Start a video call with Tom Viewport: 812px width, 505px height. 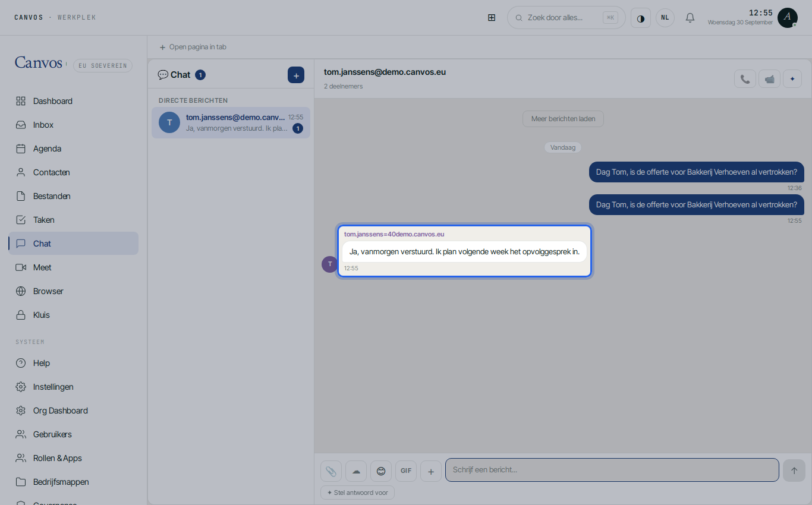(769, 79)
